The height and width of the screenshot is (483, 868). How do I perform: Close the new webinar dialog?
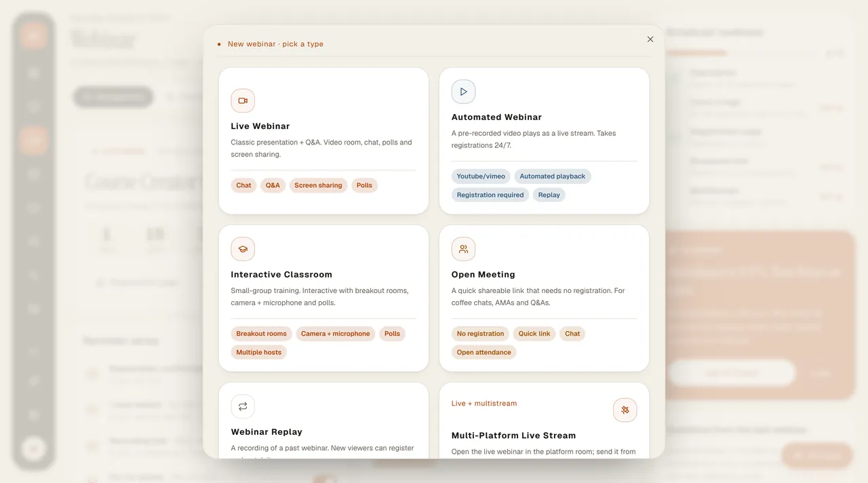click(x=650, y=39)
